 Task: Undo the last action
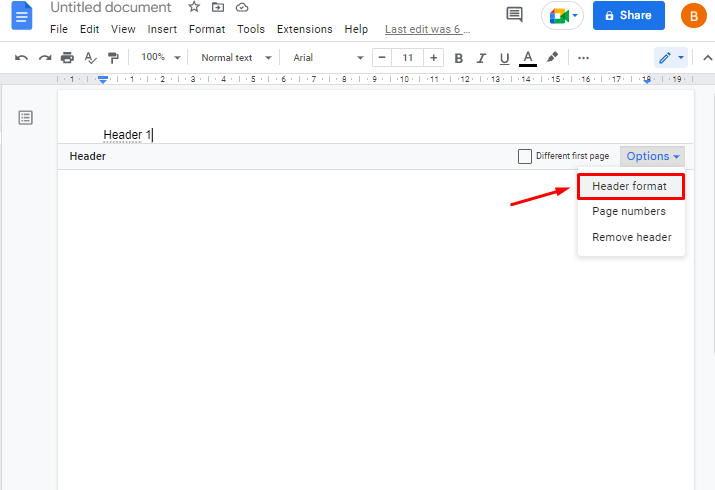pos(21,58)
